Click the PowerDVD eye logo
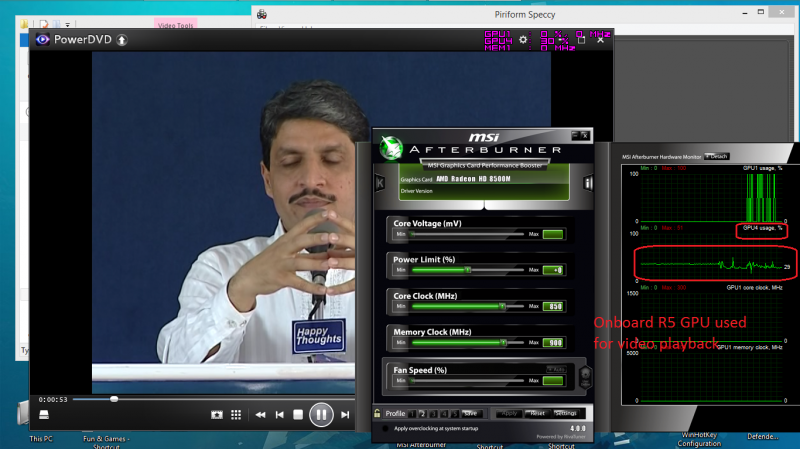 (42, 39)
